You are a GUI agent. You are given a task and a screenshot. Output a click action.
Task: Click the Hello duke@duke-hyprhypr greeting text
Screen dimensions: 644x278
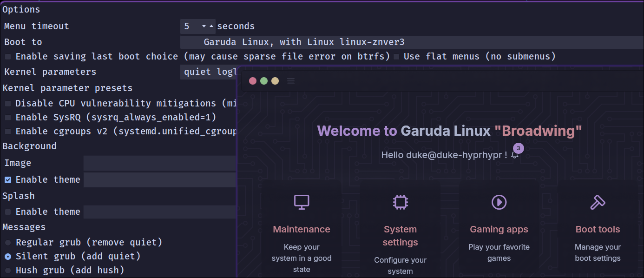(x=444, y=155)
